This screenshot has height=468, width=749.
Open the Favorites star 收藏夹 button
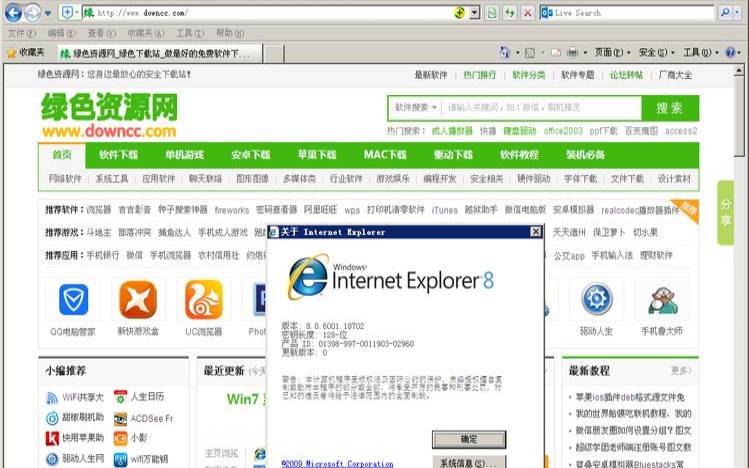tap(25, 53)
